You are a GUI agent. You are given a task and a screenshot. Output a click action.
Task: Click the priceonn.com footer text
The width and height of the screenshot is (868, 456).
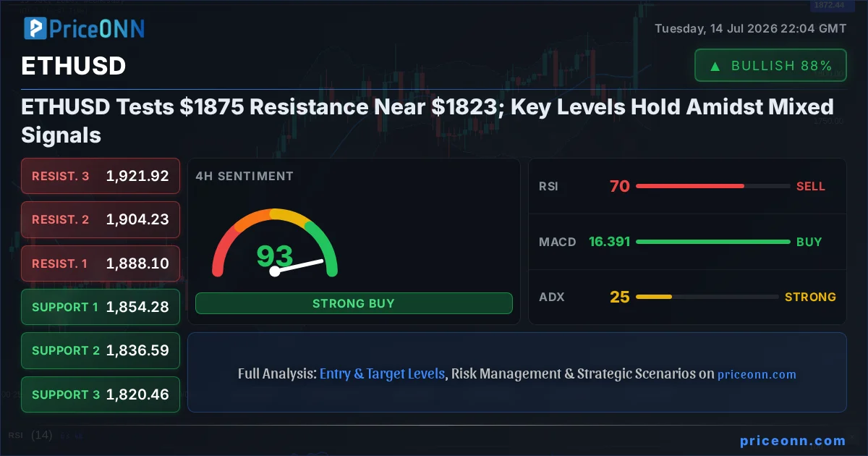793,440
